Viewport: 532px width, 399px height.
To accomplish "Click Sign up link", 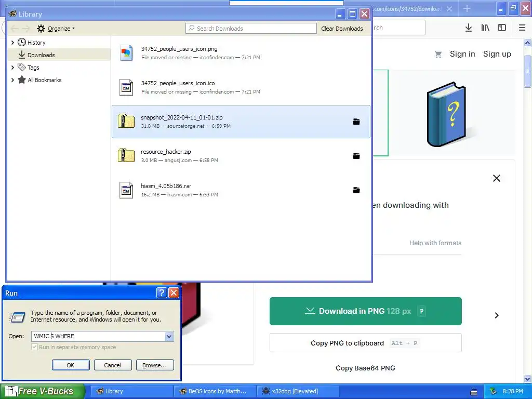I will pos(497,54).
